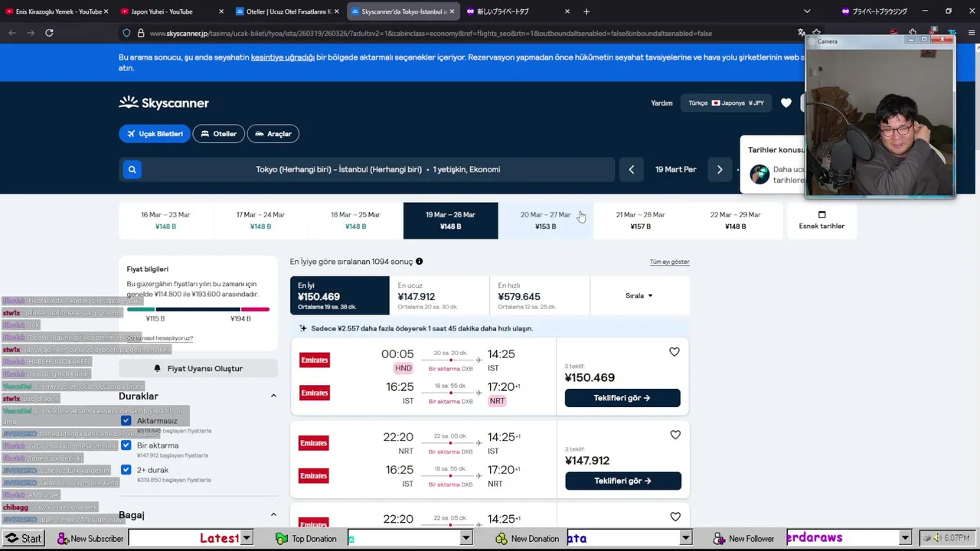Click Top Donation icon in taskbar
980x551 pixels.
(x=282, y=539)
